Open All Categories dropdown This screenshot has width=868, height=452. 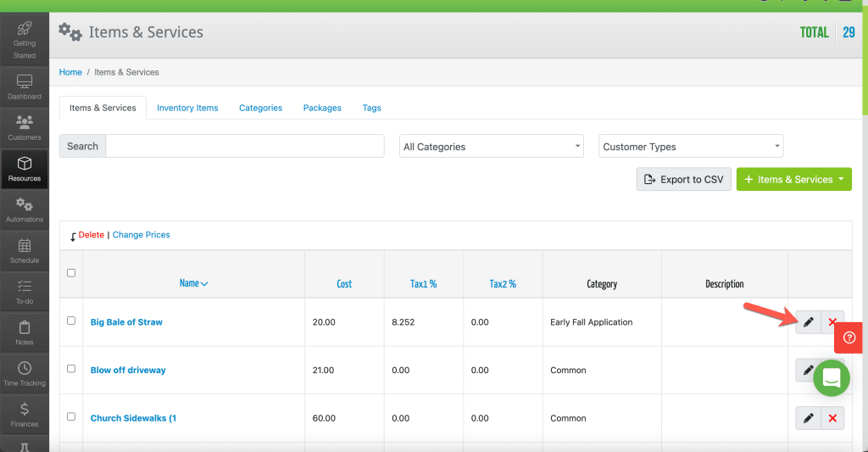point(492,146)
